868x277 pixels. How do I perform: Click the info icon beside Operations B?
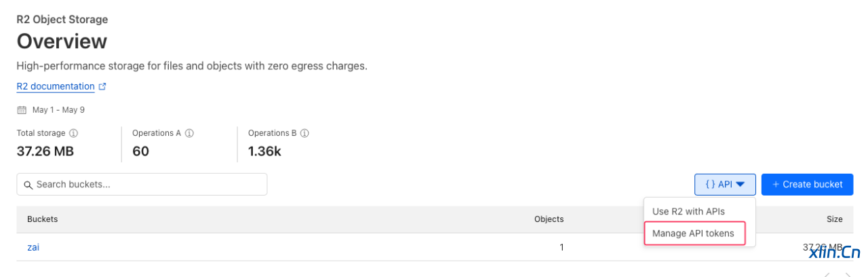pyautogui.click(x=305, y=133)
